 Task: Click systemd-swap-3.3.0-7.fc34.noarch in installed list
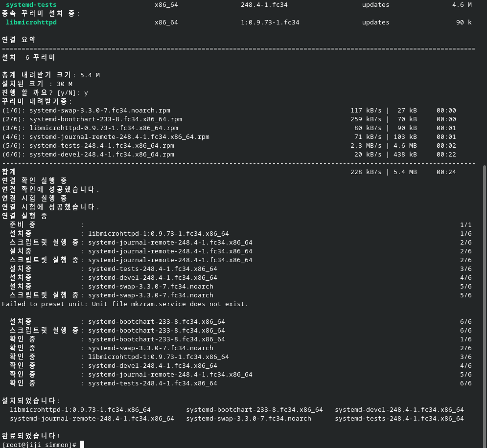249,419
